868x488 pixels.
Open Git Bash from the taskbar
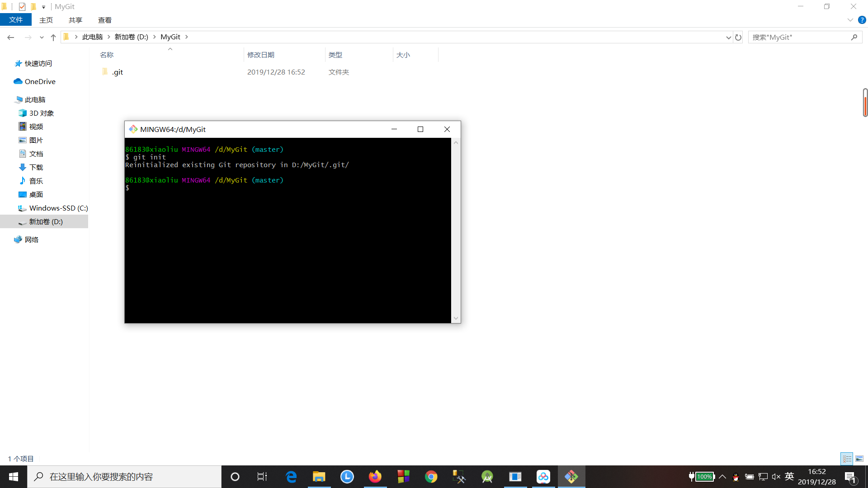572,476
